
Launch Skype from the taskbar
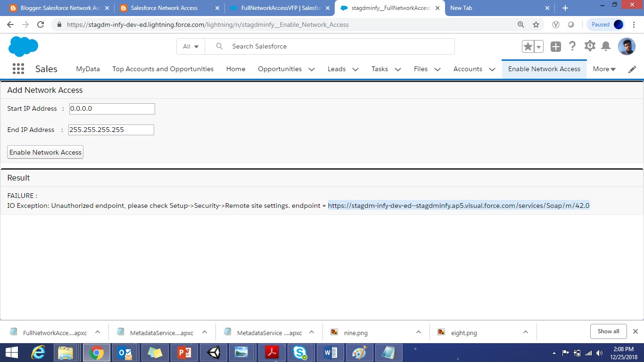click(300, 353)
